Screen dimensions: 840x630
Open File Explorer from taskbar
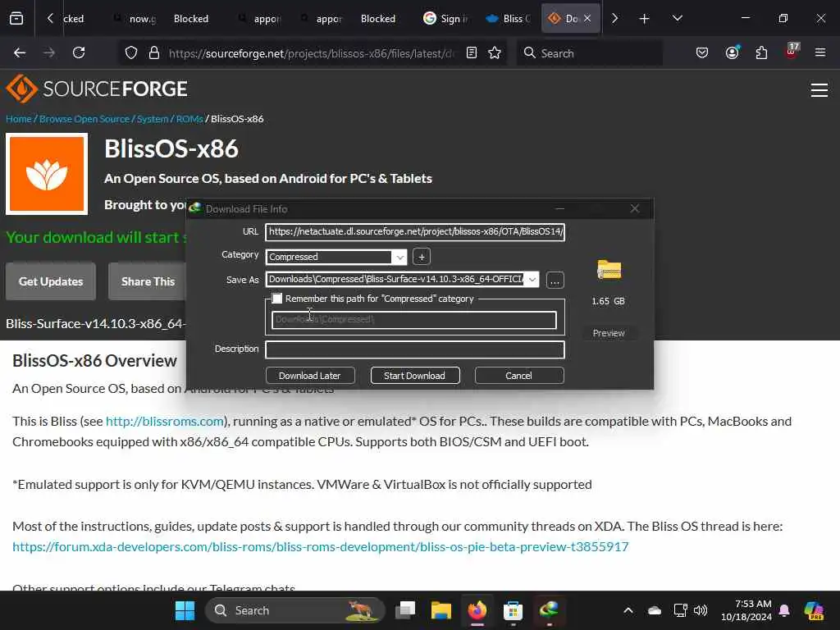click(441, 610)
